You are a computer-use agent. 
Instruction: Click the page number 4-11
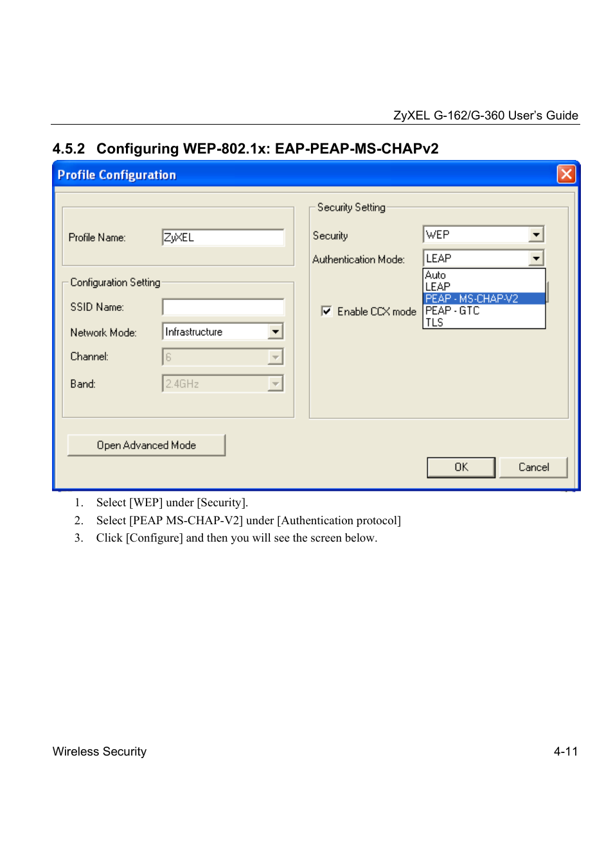pyautogui.click(x=565, y=752)
